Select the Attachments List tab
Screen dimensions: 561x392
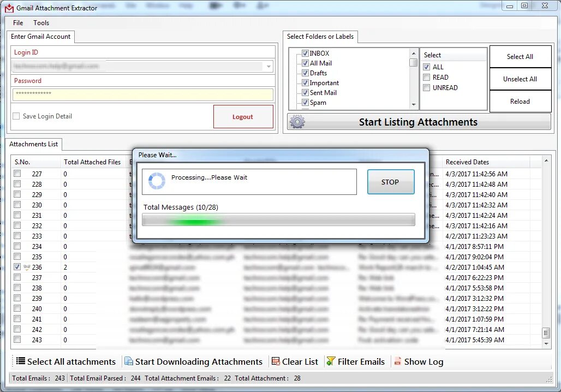point(34,144)
